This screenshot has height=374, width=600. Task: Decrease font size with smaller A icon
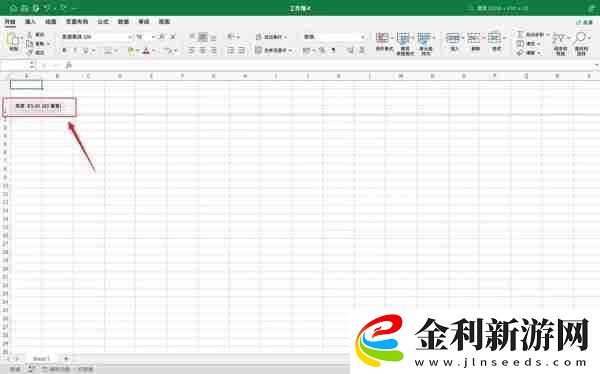pos(173,37)
